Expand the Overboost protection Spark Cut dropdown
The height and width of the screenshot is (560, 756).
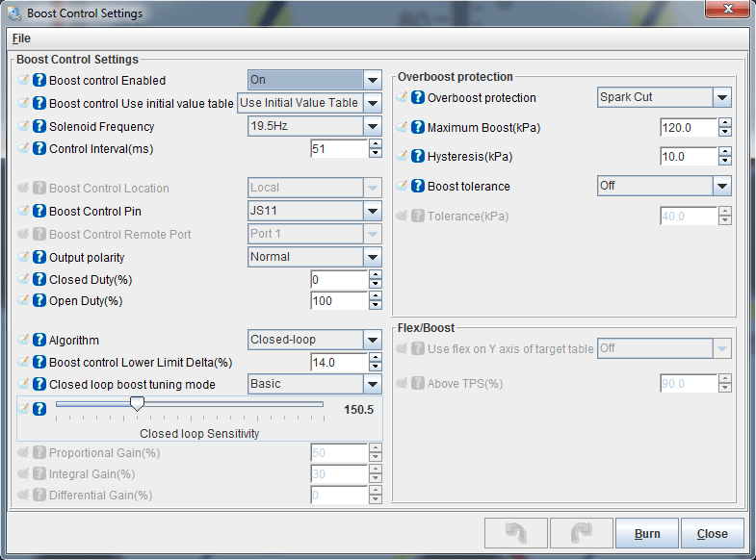coord(721,97)
